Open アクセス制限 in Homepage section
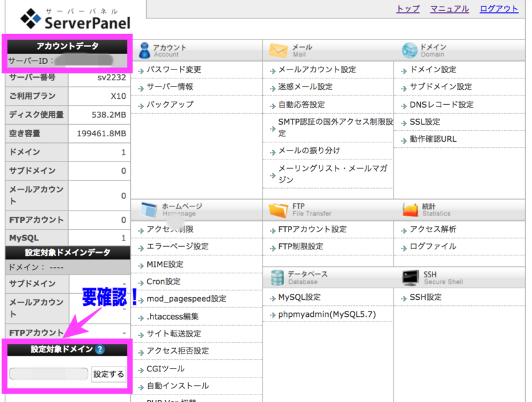The image size is (532, 402). pos(170,229)
